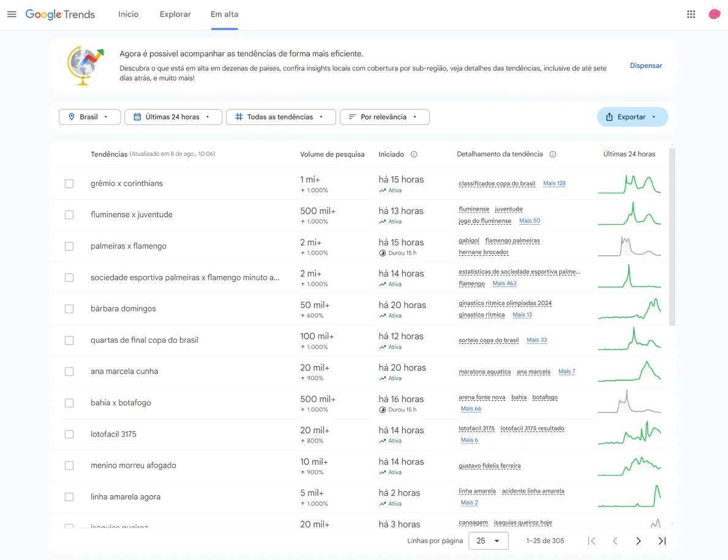Open the Mais 128 related queries link
The image size is (728, 560).
pos(554,183)
